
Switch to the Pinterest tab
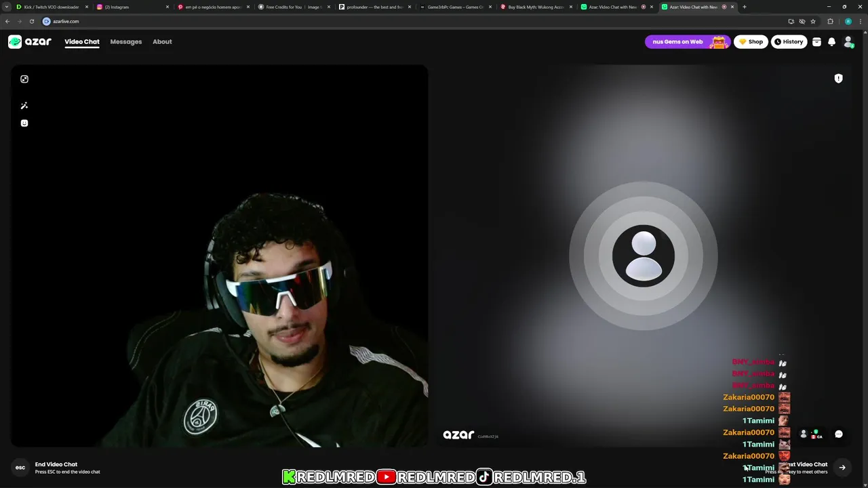pyautogui.click(x=213, y=7)
